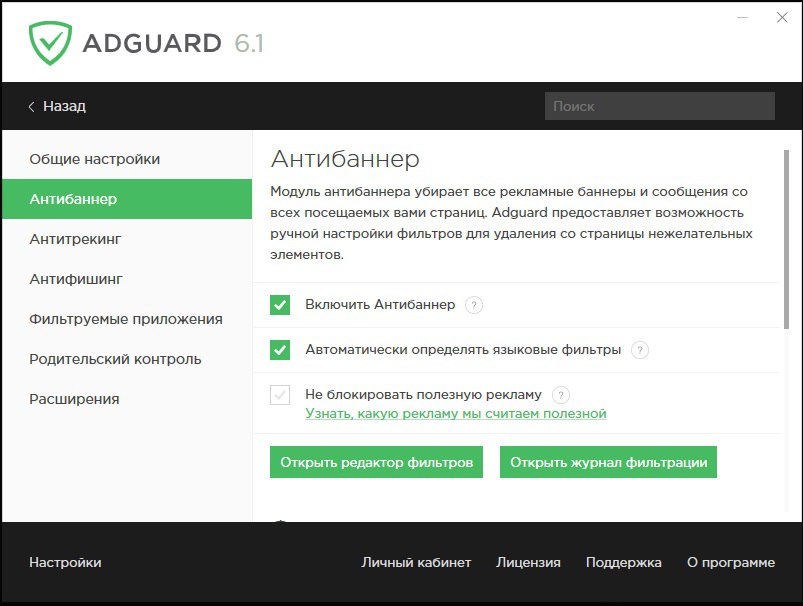Click the Назад back arrow
The width and height of the screenshot is (803, 606).
pos(32,106)
